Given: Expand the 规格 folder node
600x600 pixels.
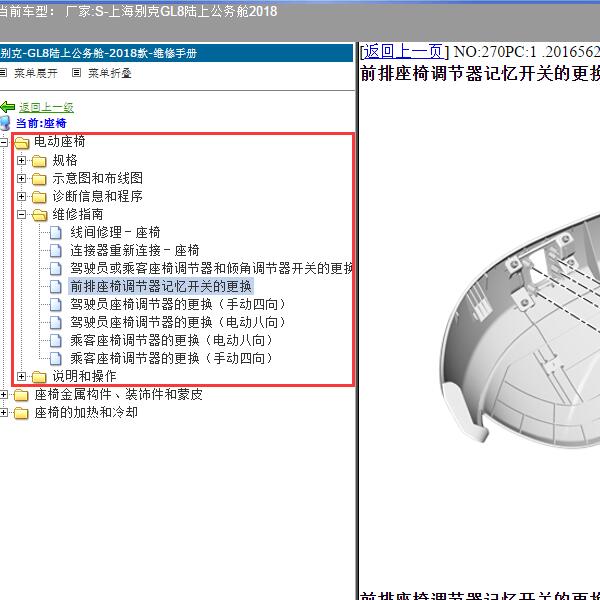Looking at the screenshot, I should click(21, 160).
